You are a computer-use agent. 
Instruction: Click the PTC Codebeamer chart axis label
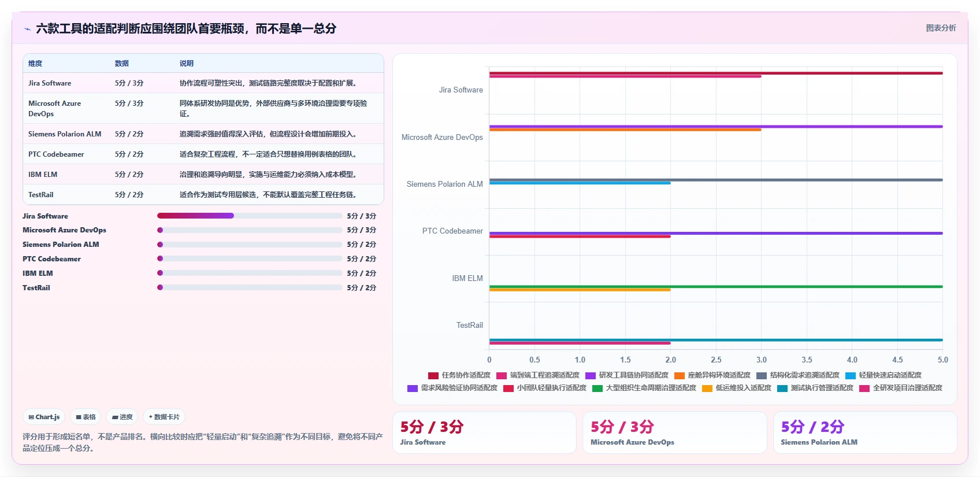(452, 231)
